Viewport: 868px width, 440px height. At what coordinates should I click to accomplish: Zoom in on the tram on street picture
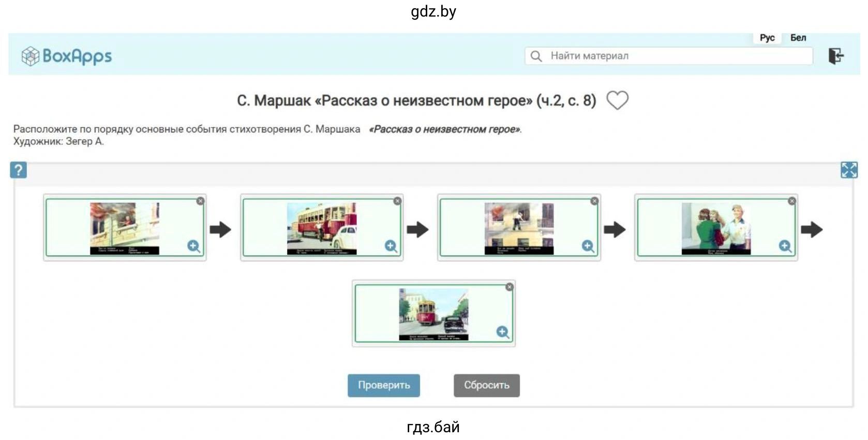[503, 332]
